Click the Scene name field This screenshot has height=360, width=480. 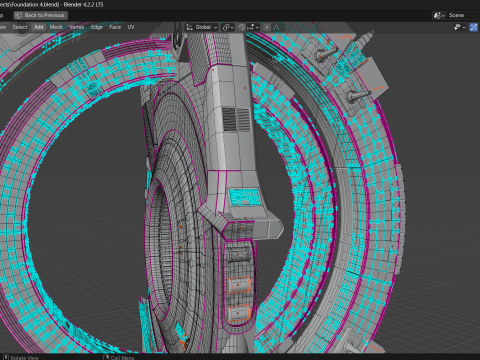pos(463,15)
